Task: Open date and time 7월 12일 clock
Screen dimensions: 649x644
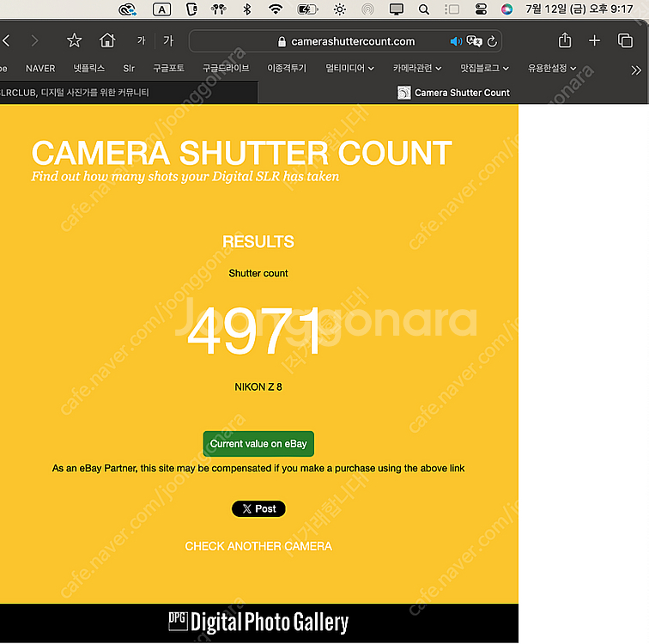Action: [579, 9]
